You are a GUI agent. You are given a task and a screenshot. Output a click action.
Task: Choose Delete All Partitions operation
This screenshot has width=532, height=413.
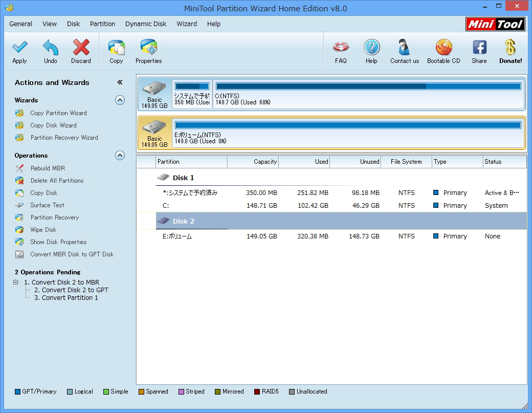(x=57, y=181)
